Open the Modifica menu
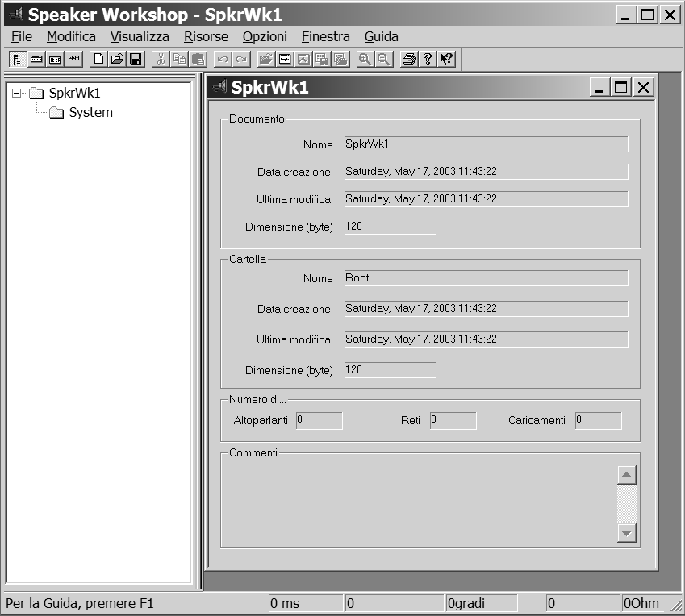Screen dimensions: 685x616 click(x=71, y=36)
